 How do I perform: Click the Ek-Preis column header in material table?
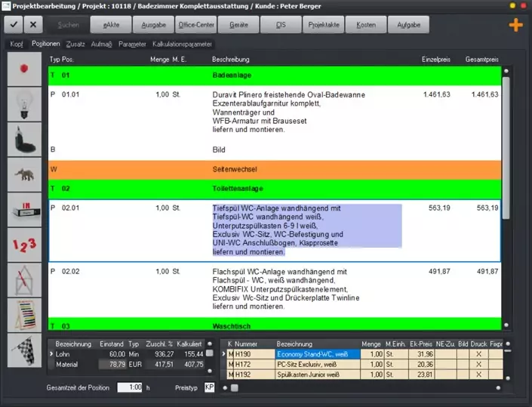click(x=421, y=344)
